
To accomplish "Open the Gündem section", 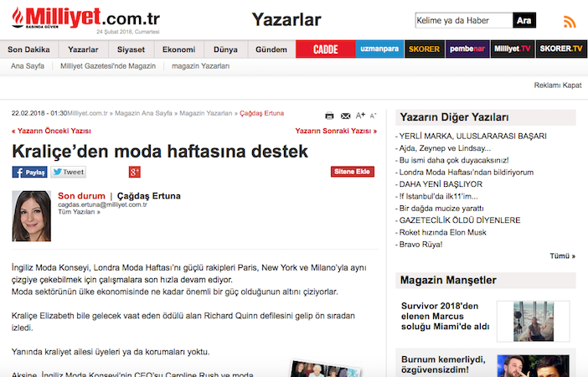I will [271, 49].
